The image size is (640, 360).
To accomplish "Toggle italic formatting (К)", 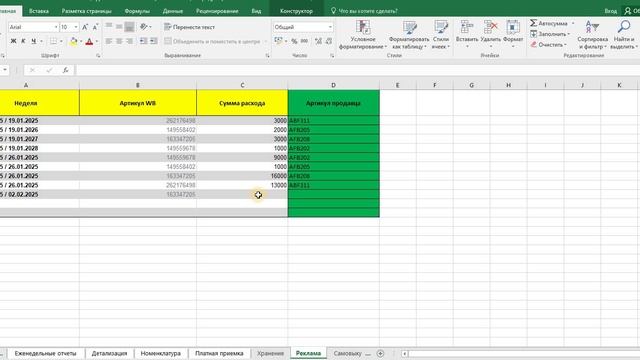I will (23, 41).
